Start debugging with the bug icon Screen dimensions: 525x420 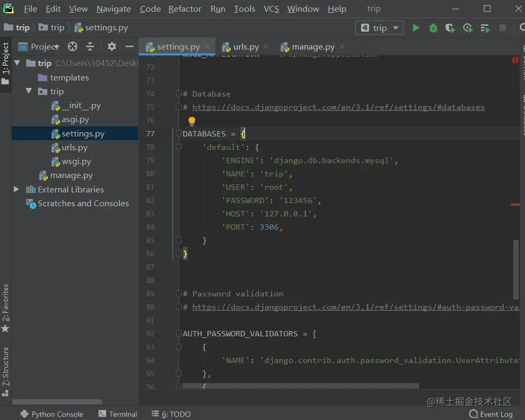[433, 28]
